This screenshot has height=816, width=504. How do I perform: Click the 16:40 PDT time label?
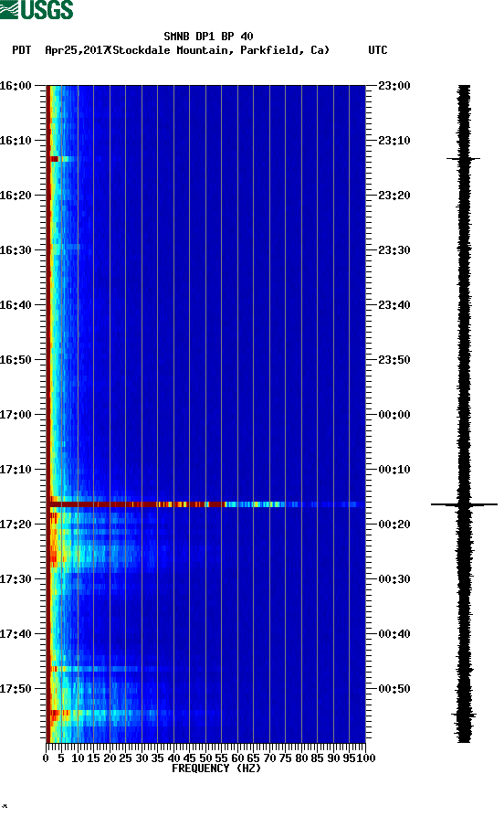coord(16,305)
